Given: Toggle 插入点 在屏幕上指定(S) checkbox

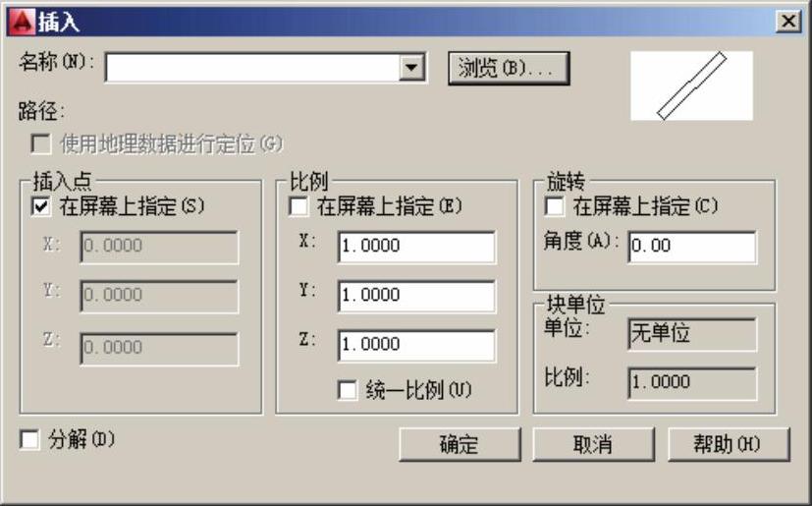Looking at the screenshot, I should (x=40, y=206).
